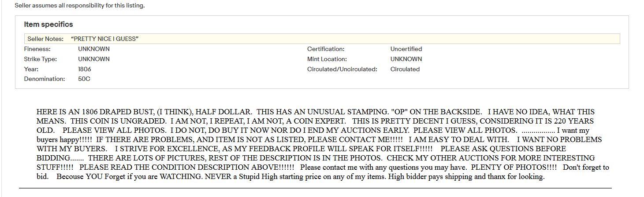
Task: Click the Certification label
Action: (x=326, y=49)
